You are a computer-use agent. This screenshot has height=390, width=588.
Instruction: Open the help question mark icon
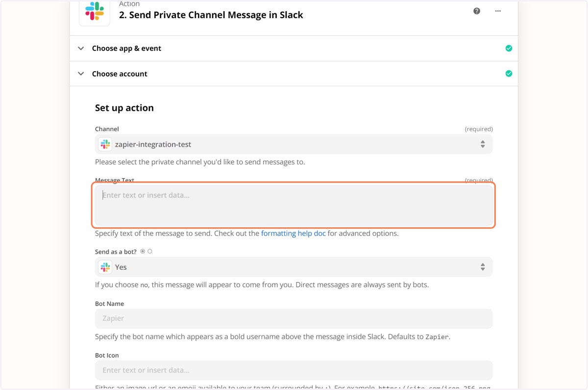[x=477, y=11]
